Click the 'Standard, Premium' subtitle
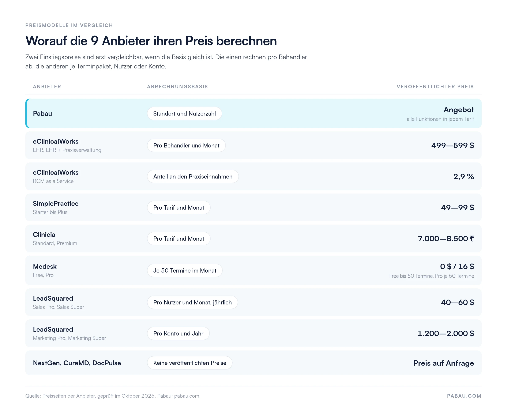Viewport: 507px width, 420px height. [x=55, y=243]
